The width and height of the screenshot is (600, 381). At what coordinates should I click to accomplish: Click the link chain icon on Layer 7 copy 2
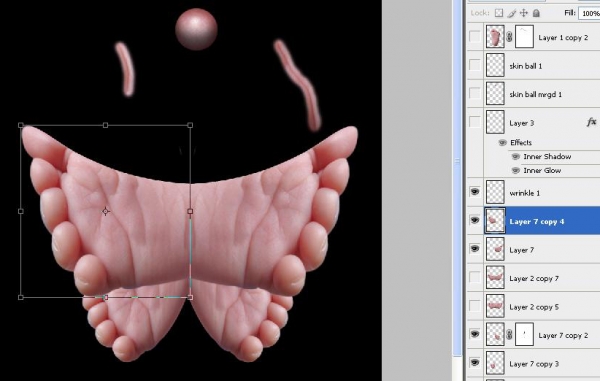[509, 335]
